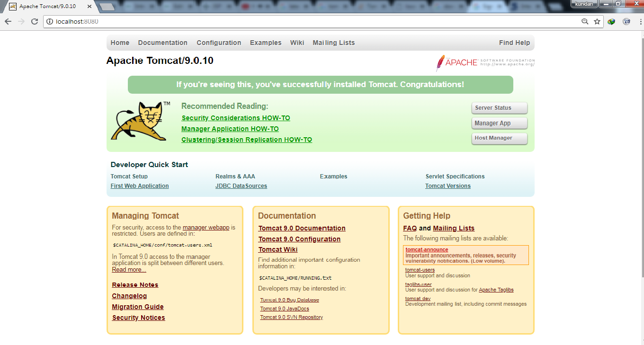Open Tomcat 9.0 Documentation link
This screenshot has height=345, width=644.
tap(302, 228)
